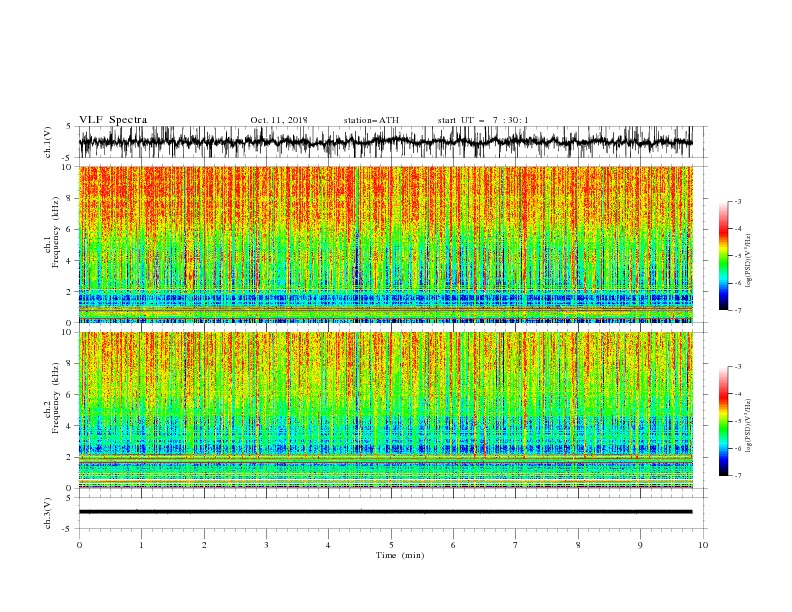The height and width of the screenshot is (612, 792).
Task: Click time axis tick label "1"
Action: pos(141,545)
